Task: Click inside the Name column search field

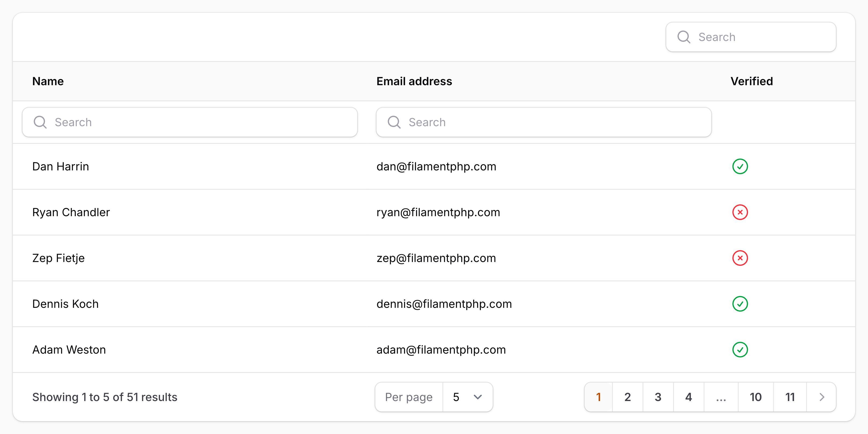Action: coord(189,122)
